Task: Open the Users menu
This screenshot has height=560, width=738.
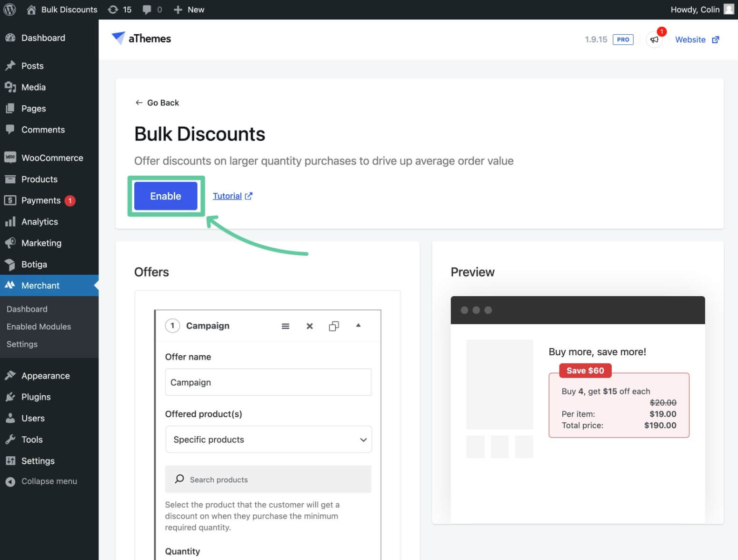Action: click(x=50, y=418)
